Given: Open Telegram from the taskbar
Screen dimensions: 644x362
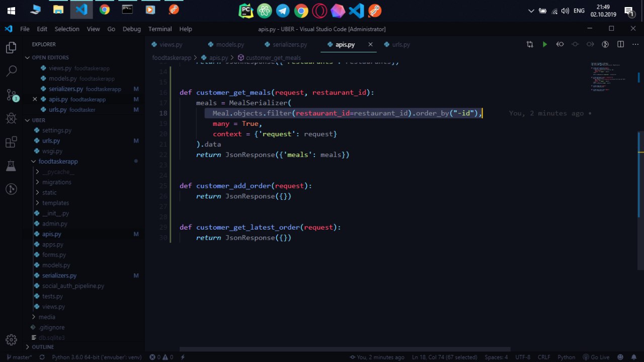Looking at the screenshot, I should pyautogui.click(x=282, y=10).
